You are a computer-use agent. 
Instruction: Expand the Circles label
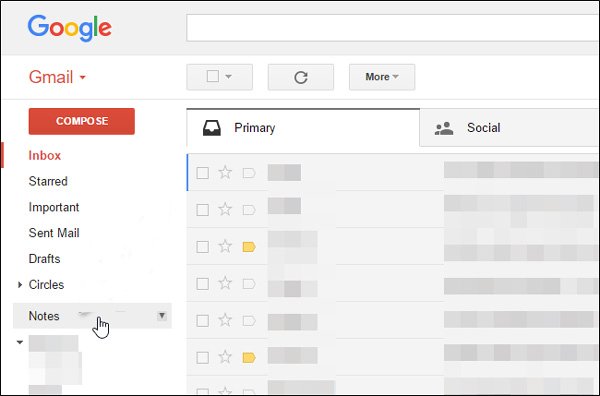tap(20, 285)
